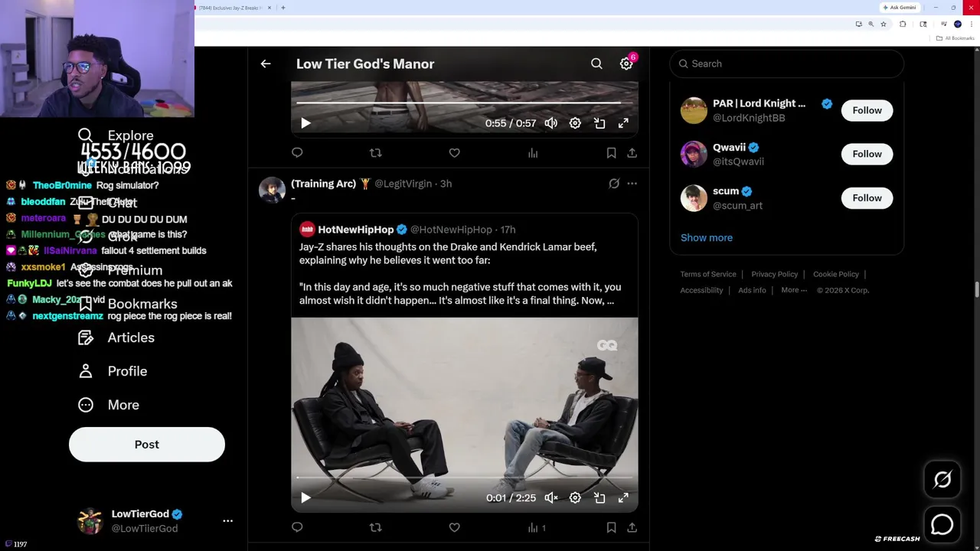Read the quoted Jay-Z post text
Viewport: 980px width, 551px height.
coord(460,273)
